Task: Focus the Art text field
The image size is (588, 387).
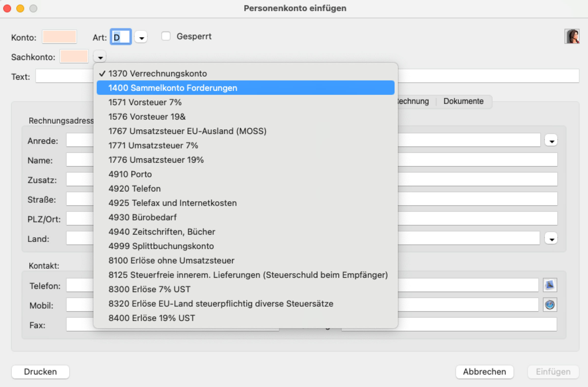Action: (121, 37)
